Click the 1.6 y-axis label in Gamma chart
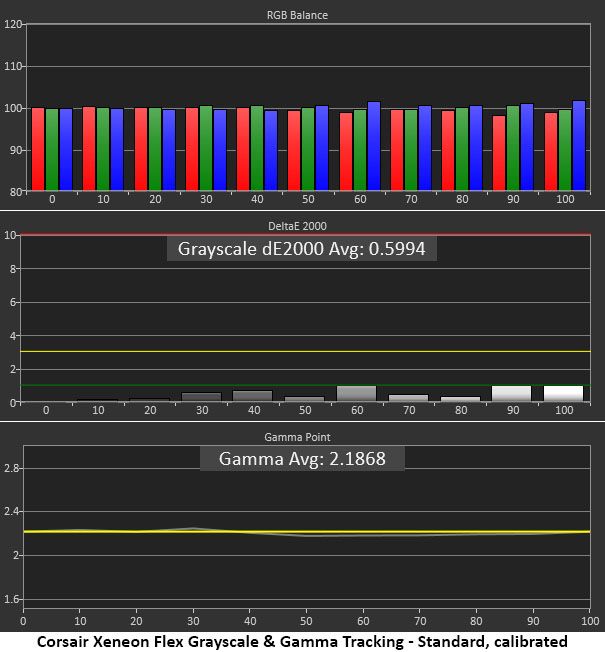This screenshot has width=605, height=652. 11,599
